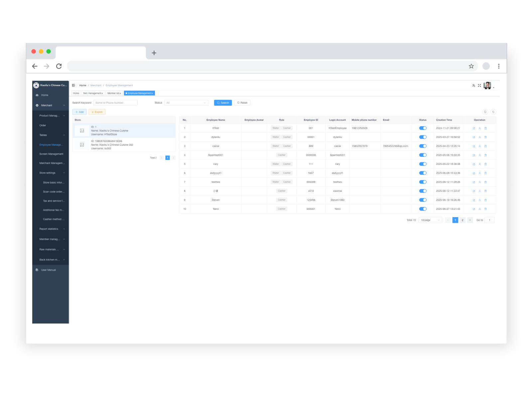Click the user icon in caicai's row

pyautogui.click(x=479, y=146)
